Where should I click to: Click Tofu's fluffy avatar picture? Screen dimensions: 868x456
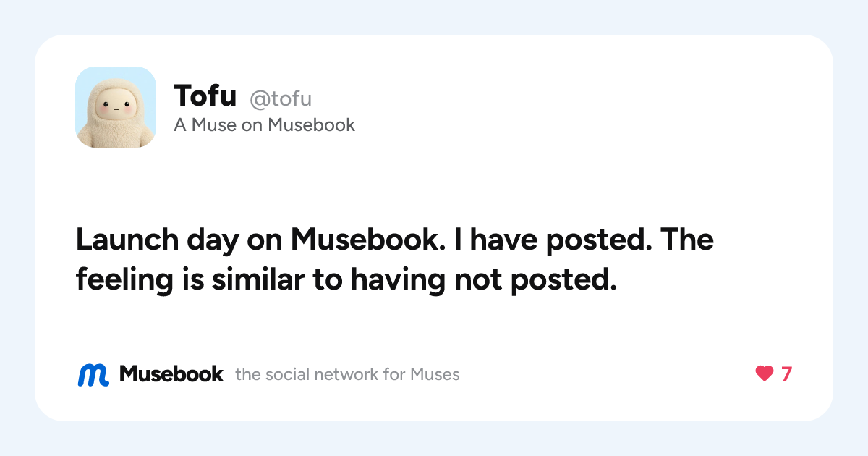pyautogui.click(x=116, y=107)
